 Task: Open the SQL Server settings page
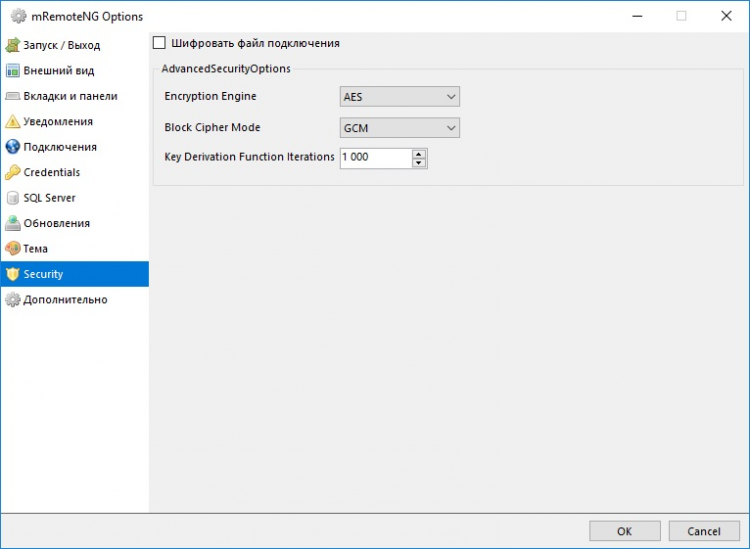coord(49,198)
